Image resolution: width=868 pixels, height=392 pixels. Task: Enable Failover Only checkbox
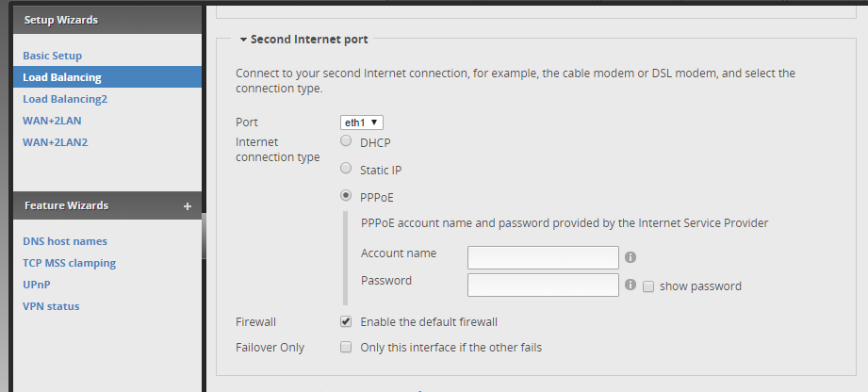[346, 347]
